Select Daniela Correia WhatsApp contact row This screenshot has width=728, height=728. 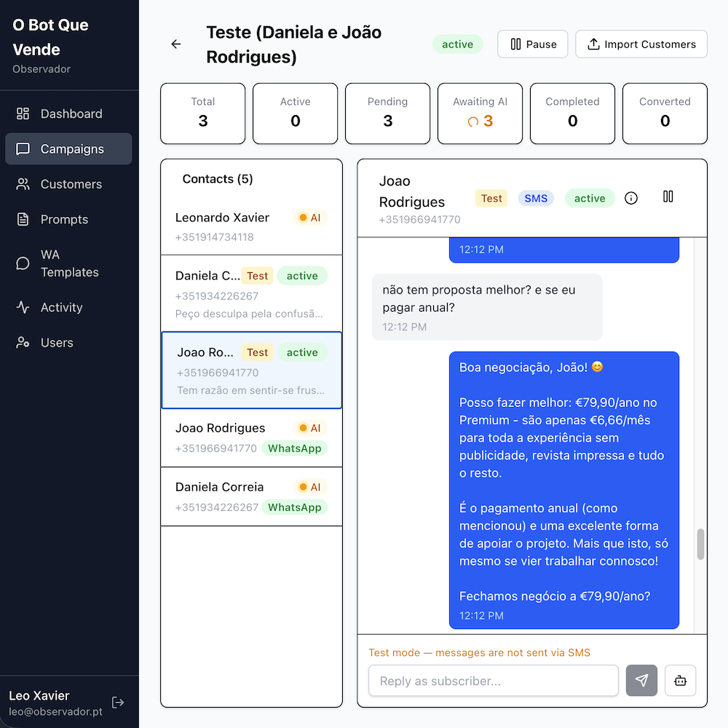coord(252,496)
